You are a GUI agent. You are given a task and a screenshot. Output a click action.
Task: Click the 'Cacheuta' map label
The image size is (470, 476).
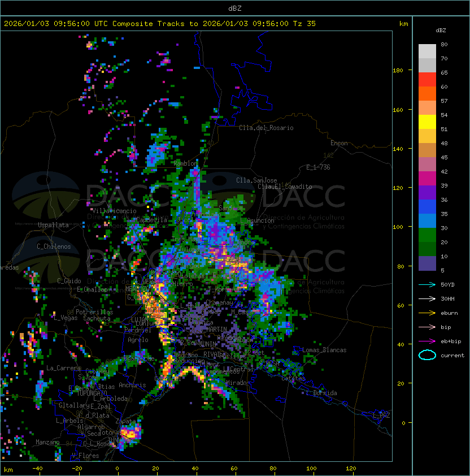pyautogui.click(x=97, y=318)
